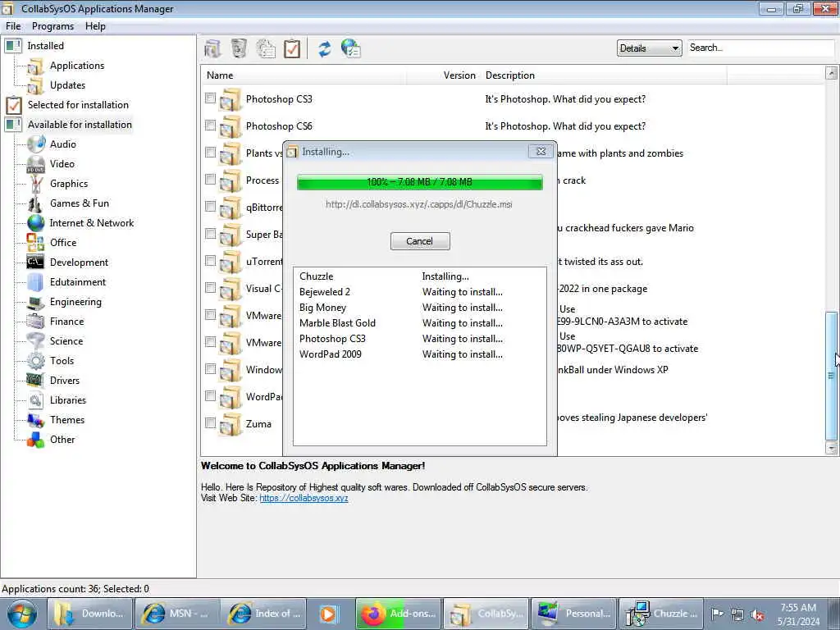Viewport: 840px width, 630px height.
Task: Open the Development category
Action: point(79,262)
